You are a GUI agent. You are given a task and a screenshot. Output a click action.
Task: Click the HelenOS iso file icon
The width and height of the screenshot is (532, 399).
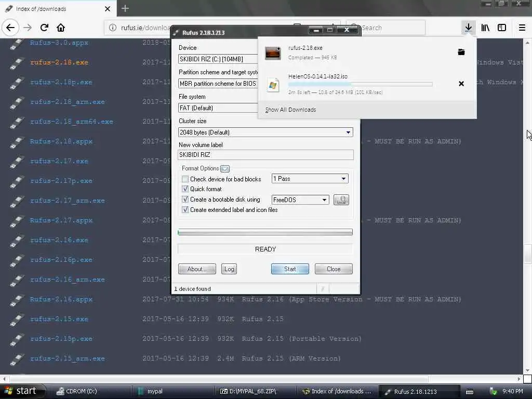[273, 85]
